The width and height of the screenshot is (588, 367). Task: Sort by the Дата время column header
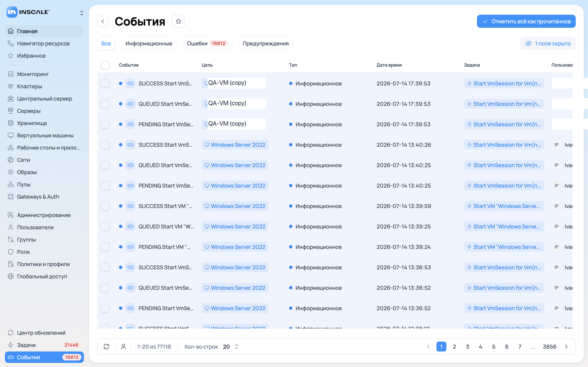[x=389, y=65]
